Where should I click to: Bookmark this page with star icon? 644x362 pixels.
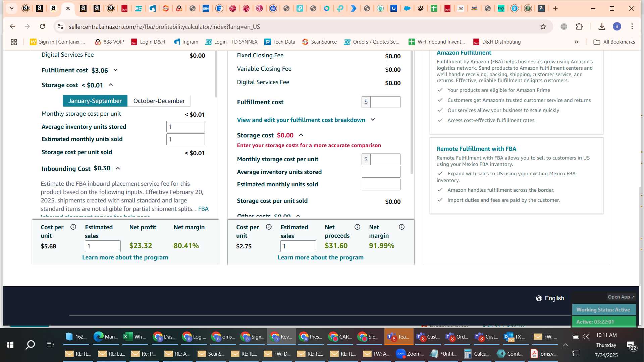543,26
